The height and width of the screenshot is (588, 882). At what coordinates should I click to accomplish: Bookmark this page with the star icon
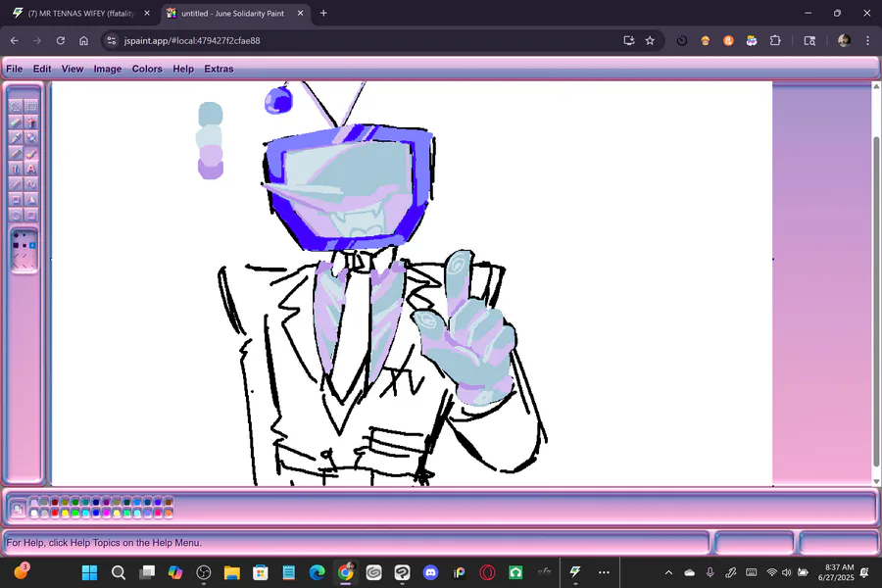[x=650, y=40]
